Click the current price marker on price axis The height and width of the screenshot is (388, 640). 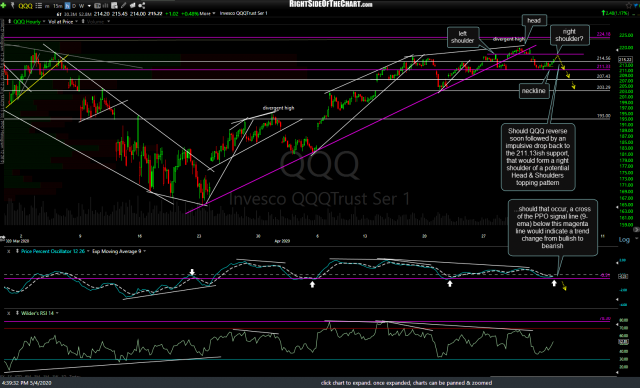tap(625, 60)
